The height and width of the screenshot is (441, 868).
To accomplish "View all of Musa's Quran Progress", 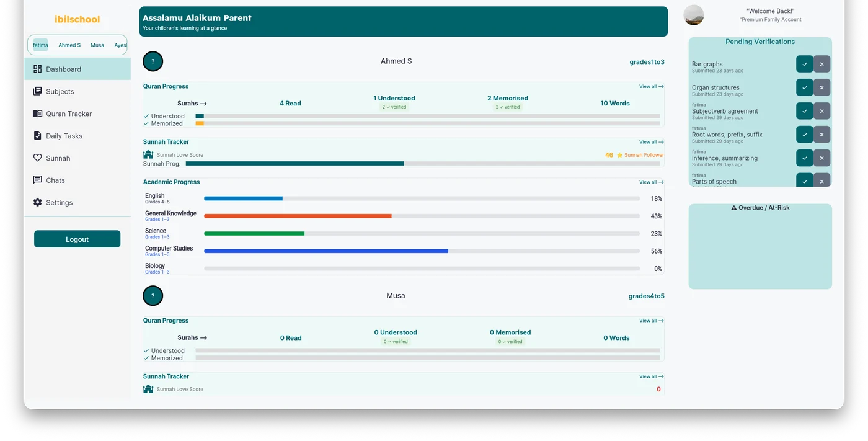I will point(652,321).
